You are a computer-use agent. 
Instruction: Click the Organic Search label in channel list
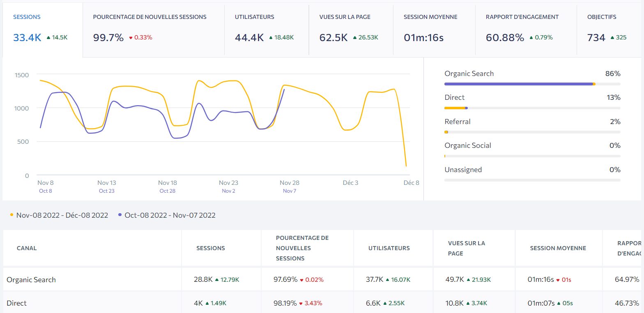(x=469, y=74)
